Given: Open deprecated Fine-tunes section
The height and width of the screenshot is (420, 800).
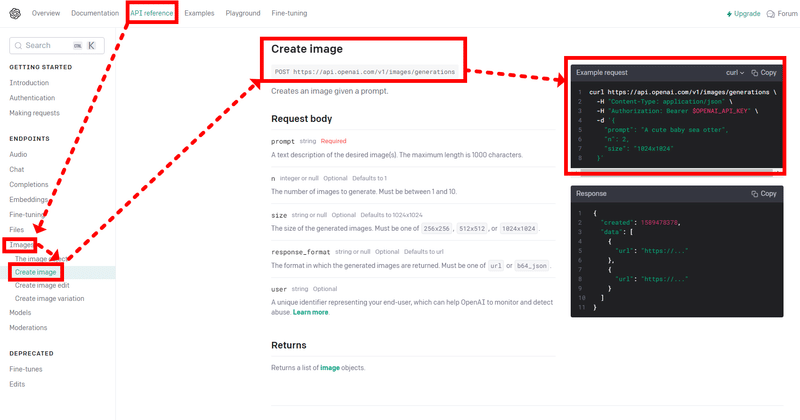Looking at the screenshot, I should coord(26,369).
